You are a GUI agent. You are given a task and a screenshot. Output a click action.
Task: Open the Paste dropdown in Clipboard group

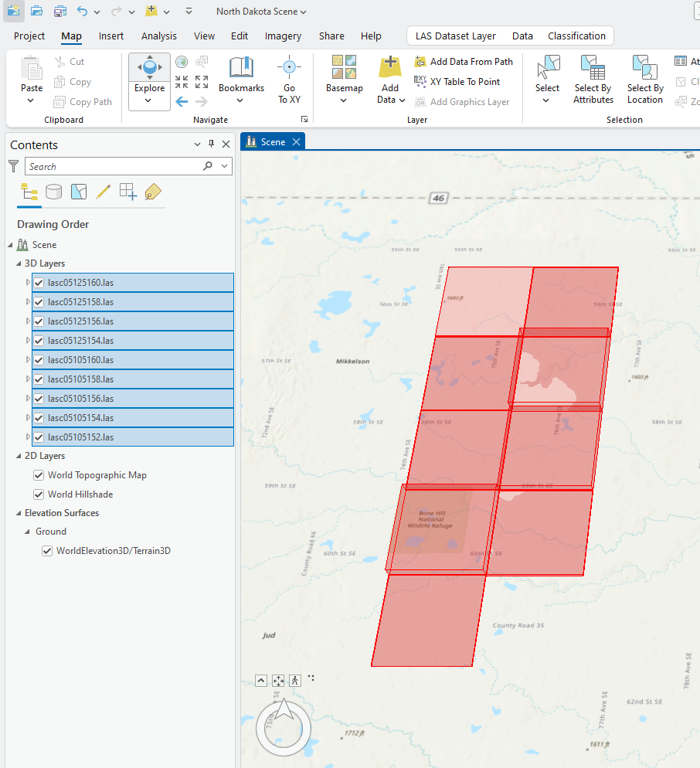tap(31, 100)
